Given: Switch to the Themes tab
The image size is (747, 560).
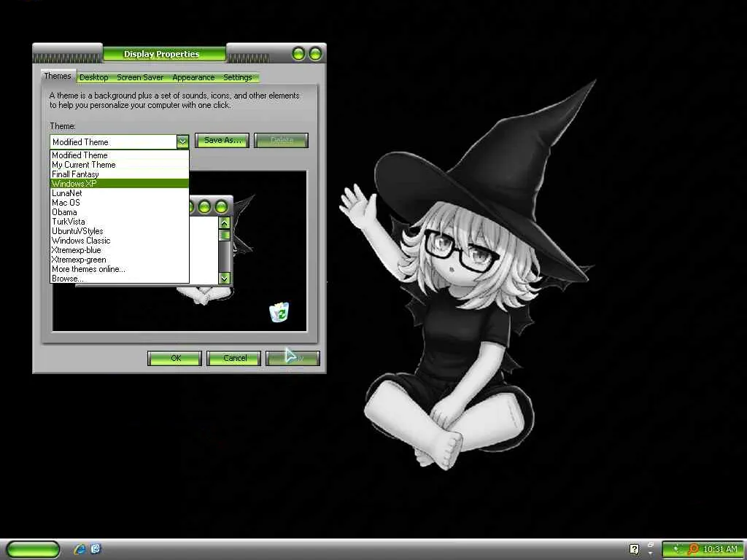Looking at the screenshot, I should (57, 76).
